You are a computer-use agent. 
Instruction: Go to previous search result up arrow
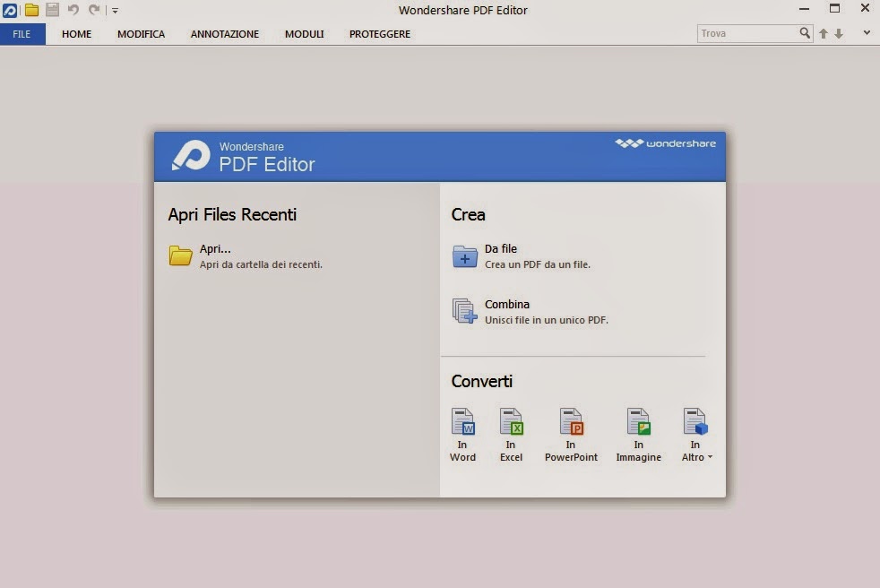[x=824, y=34]
